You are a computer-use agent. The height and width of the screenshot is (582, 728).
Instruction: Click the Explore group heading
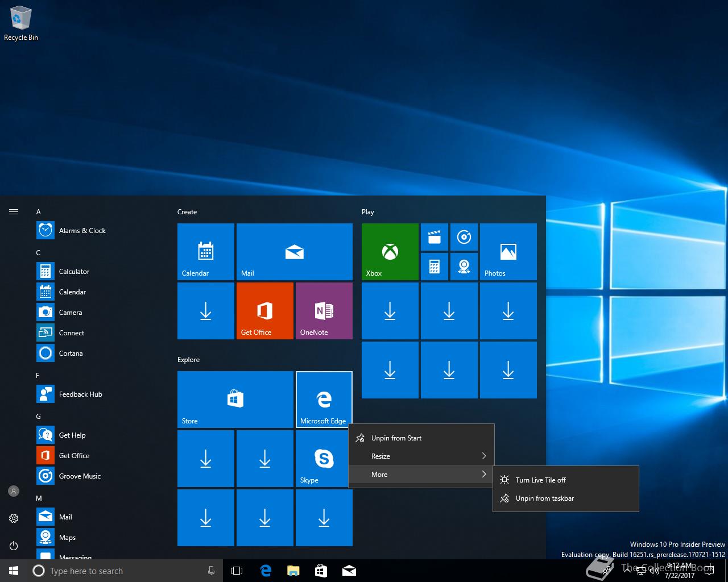(188, 359)
